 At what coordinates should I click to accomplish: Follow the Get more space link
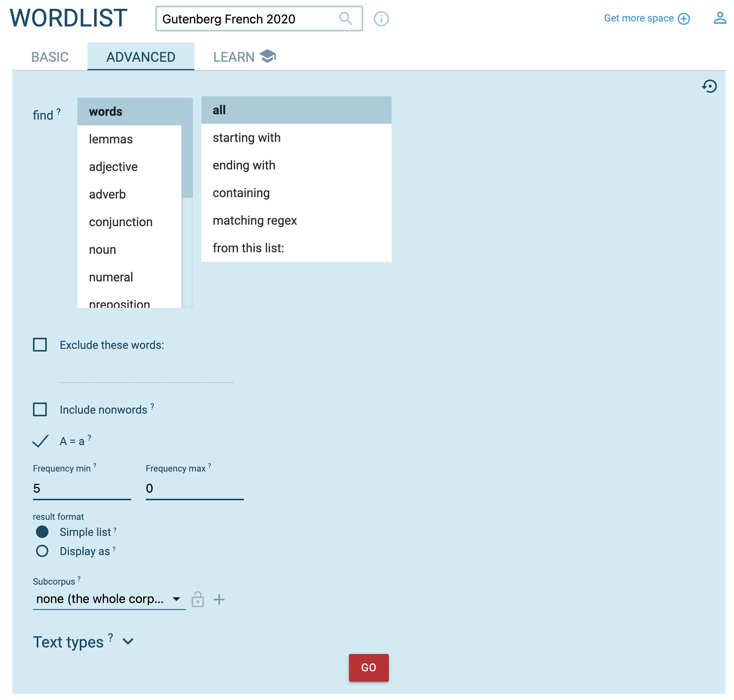click(x=639, y=18)
